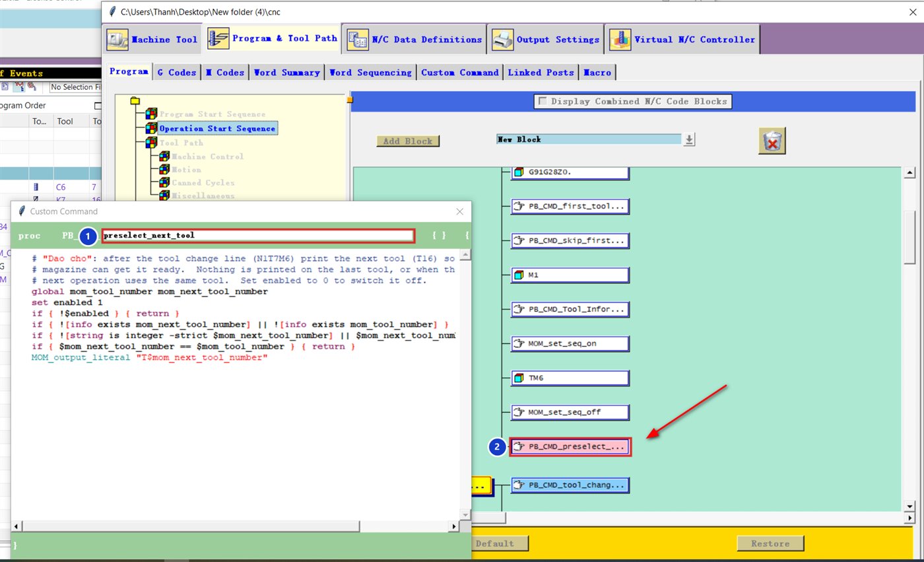
Task: Select the TM6 block
Action: pyautogui.click(x=570, y=378)
